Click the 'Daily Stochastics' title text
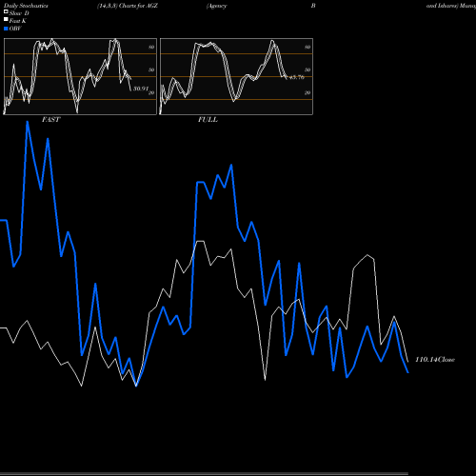 [26, 6]
